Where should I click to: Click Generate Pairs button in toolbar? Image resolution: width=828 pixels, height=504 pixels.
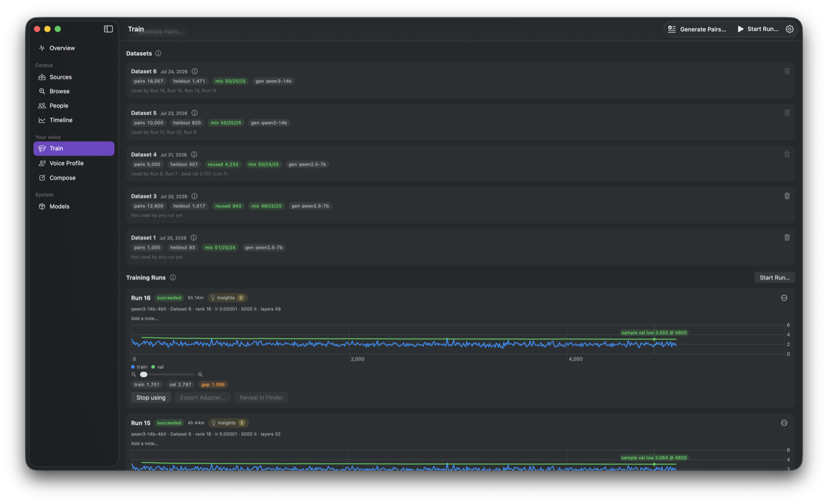click(697, 29)
